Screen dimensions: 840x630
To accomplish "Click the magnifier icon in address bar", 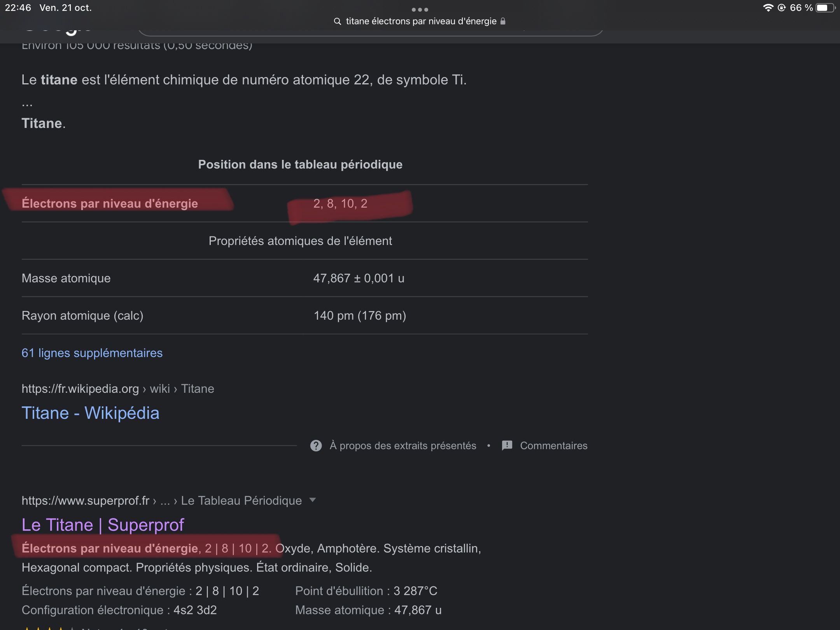I will (337, 21).
